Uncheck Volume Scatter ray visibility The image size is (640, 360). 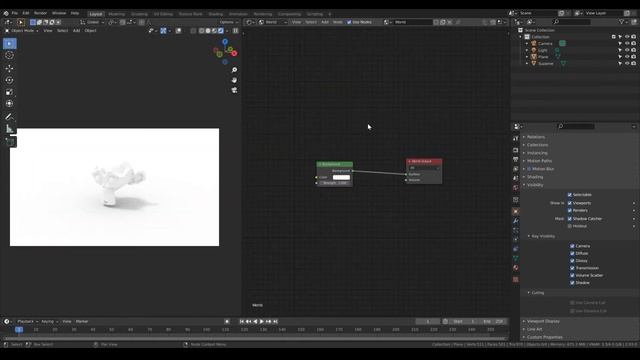tap(572, 276)
